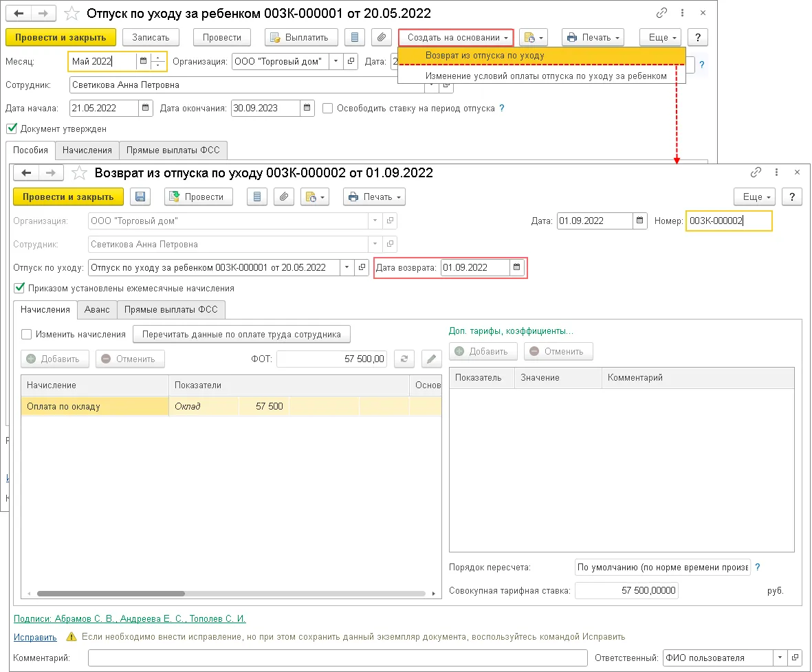The image size is (812, 672).
Task: Choose Возврат из отпуска по уходу menu item
Action: (x=542, y=56)
